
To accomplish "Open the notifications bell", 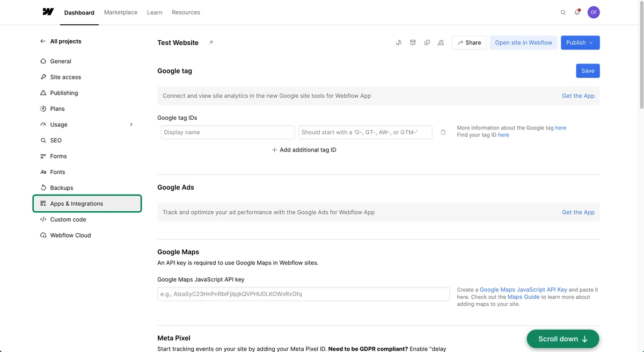I will click(x=577, y=12).
